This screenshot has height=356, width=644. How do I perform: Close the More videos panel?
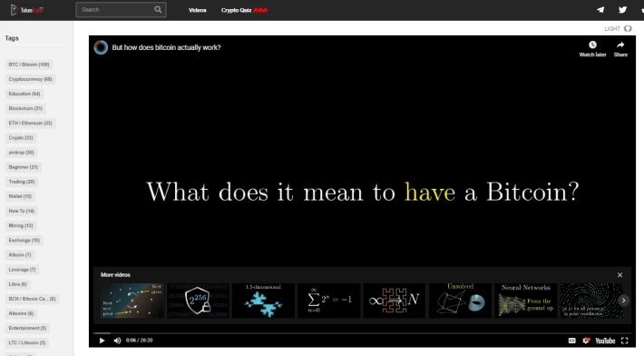click(x=620, y=274)
